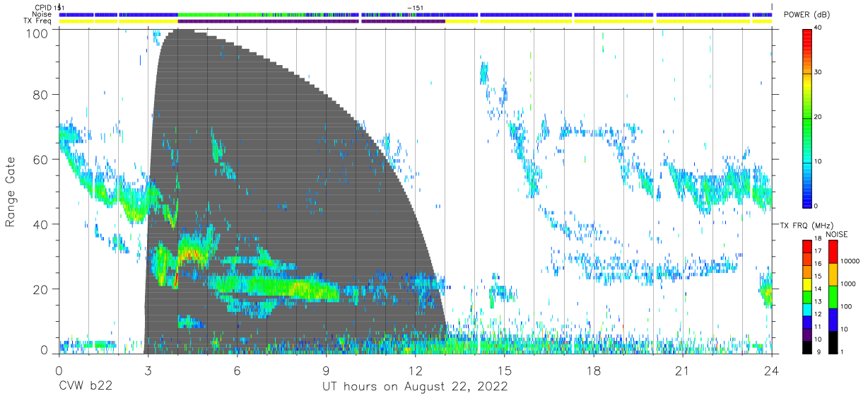The image size is (868, 401).
Task: Click the 100 label on the NOISE scale
Action: [848, 306]
